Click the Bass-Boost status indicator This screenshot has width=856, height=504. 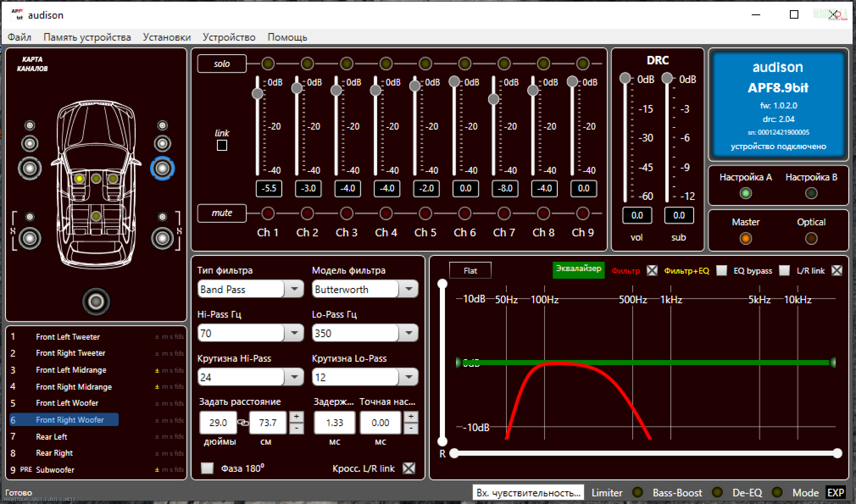717,493
